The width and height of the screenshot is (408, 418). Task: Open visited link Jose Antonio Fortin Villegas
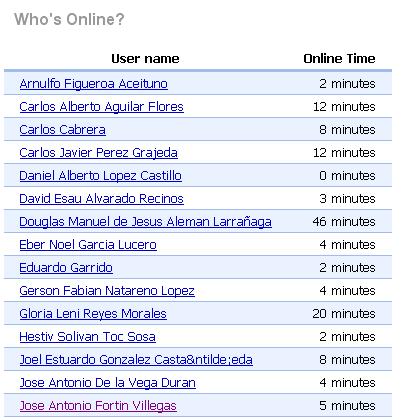[98, 406]
